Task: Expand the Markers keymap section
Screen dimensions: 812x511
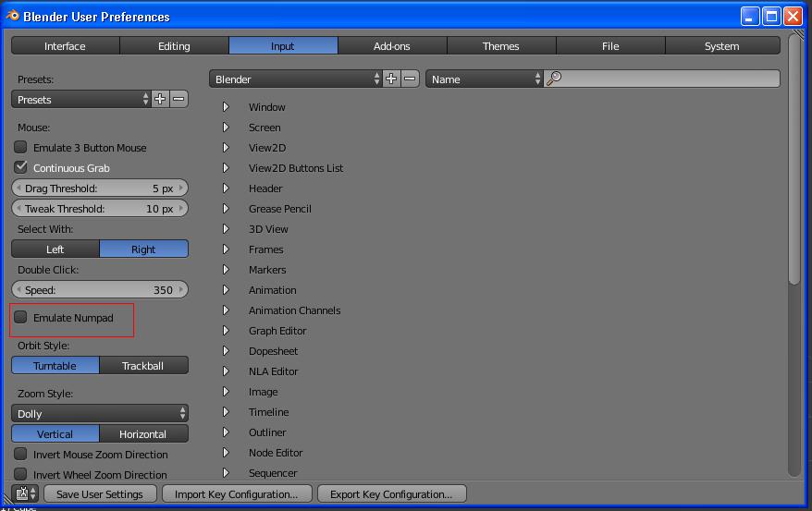Action: pyautogui.click(x=226, y=269)
